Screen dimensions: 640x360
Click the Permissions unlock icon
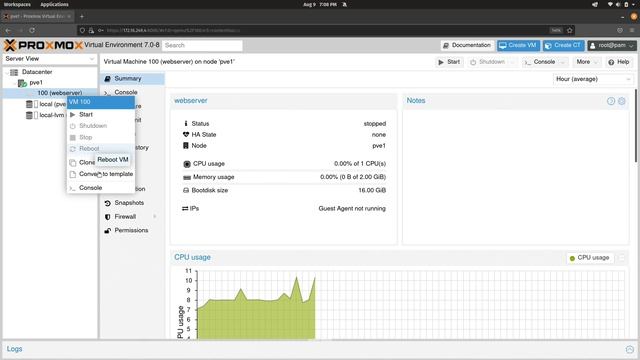(107, 231)
